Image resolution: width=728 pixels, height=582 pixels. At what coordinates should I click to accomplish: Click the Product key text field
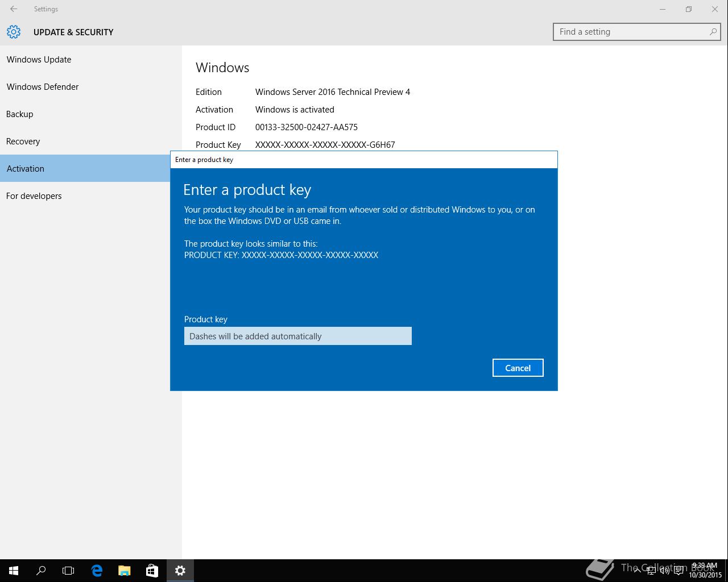[x=297, y=336]
